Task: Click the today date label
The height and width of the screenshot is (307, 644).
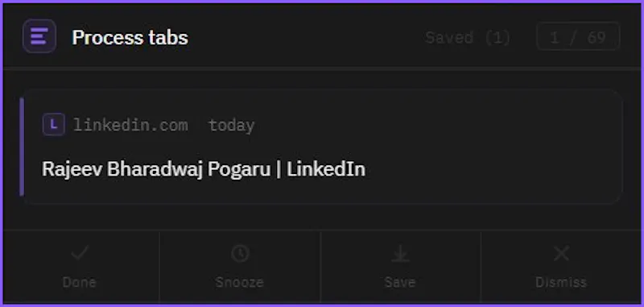Action: 231,126
